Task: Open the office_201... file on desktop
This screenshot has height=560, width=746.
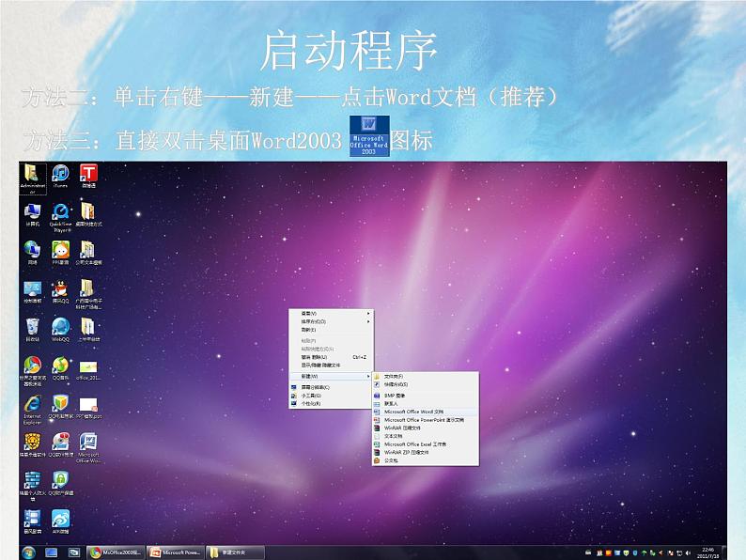Action: [88, 370]
